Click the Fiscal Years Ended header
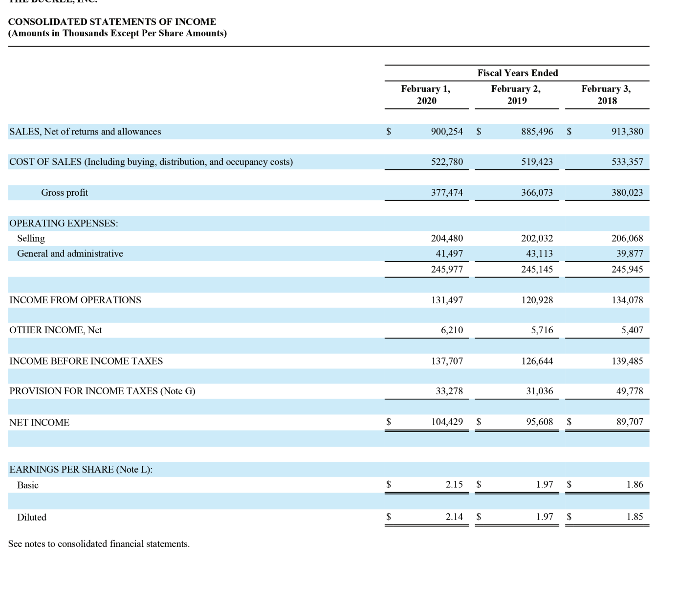 517,73
